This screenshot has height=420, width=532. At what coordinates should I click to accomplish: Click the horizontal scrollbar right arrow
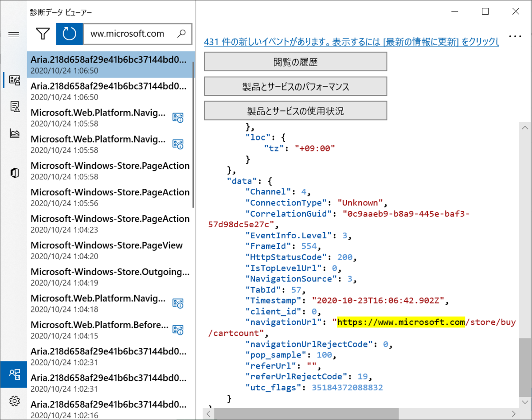[x=514, y=413]
